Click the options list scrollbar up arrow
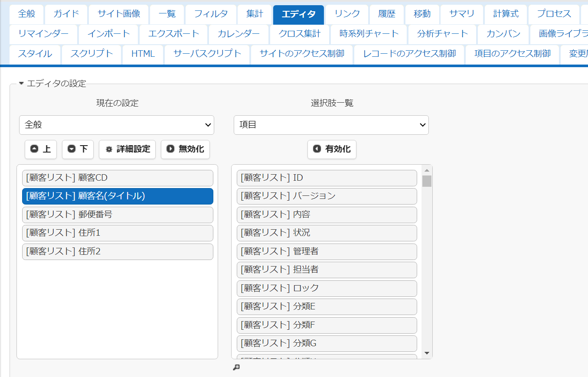The width and height of the screenshot is (588, 377). tap(427, 170)
